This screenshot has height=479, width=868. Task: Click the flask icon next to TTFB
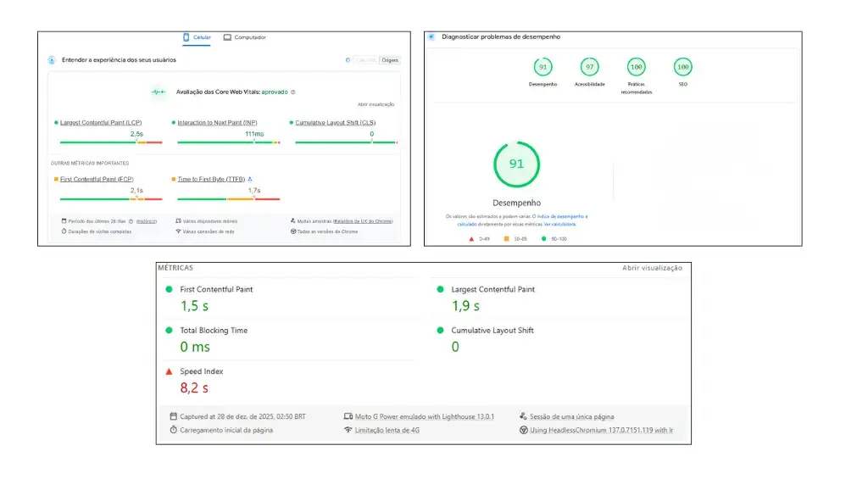(250, 179)
